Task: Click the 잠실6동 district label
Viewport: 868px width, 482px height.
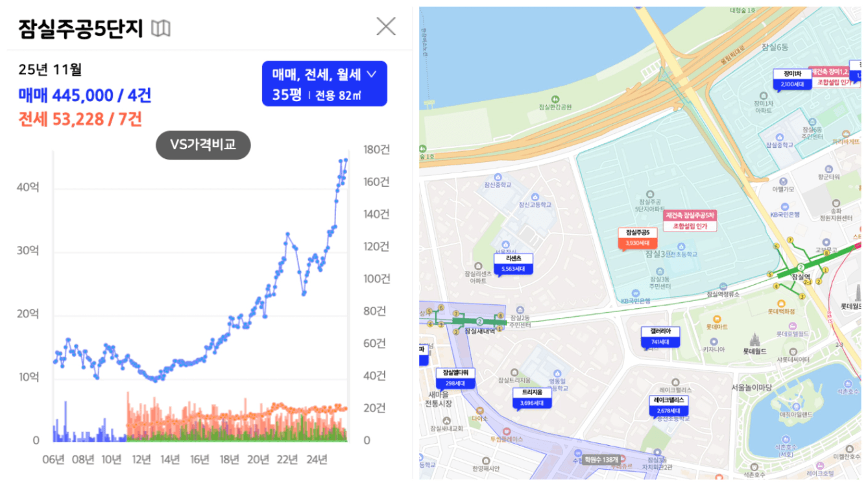Action: pos(775,47)
